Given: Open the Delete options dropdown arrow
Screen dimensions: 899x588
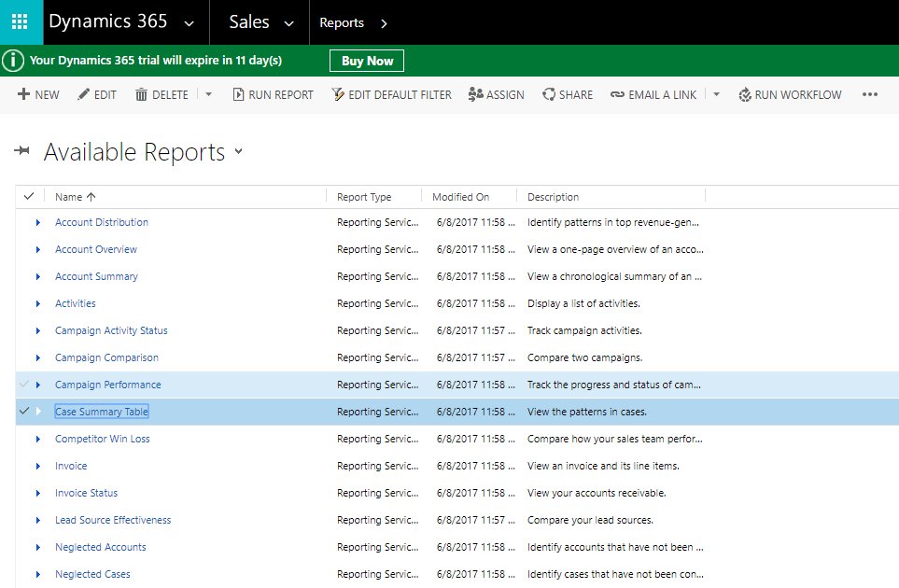Looking at the screenshot, I should point(209,94).
